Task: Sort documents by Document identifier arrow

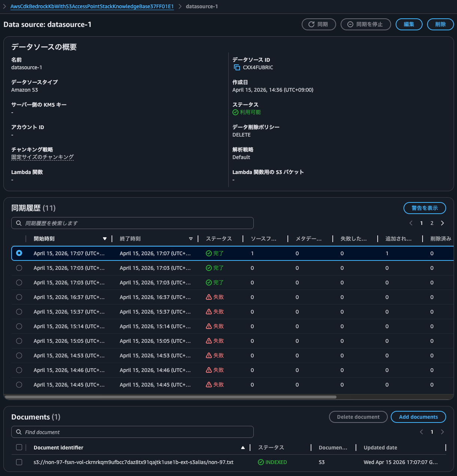Action: [243, 448]
